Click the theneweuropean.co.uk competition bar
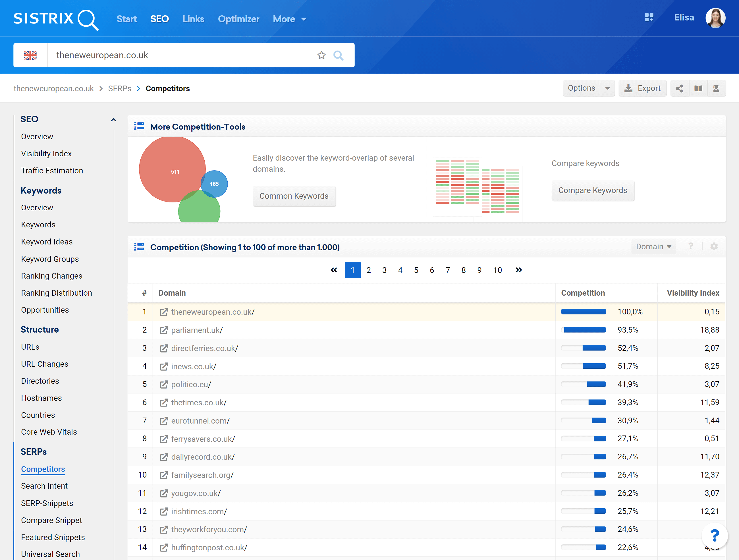 point(583,312)
